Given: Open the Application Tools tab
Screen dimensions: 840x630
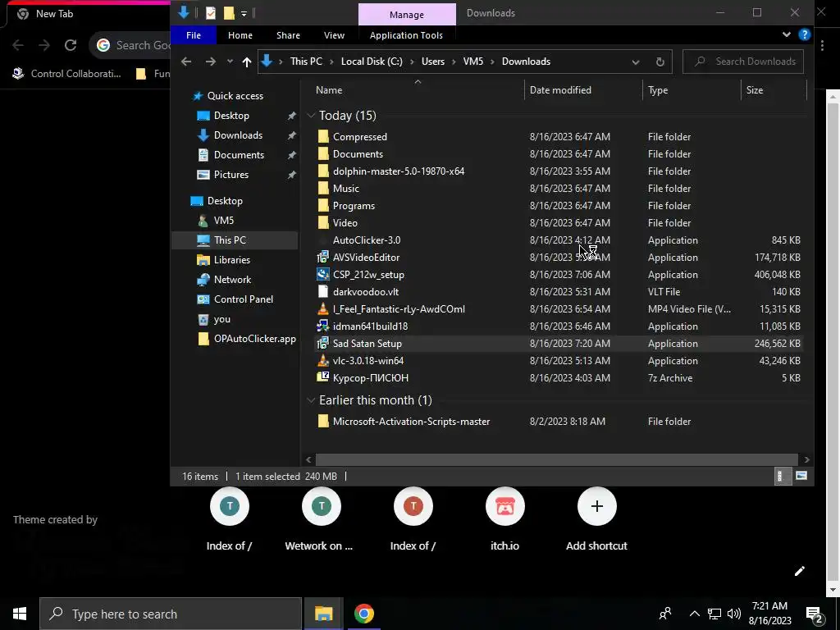Looking at the screenshot, I should click(x=406, y=35).
